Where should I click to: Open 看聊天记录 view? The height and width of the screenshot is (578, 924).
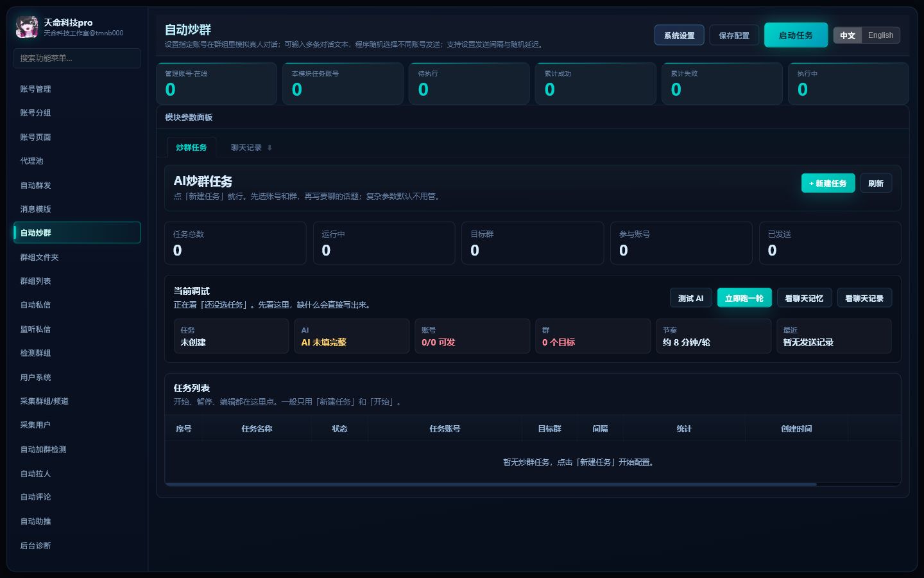point(864,298)
